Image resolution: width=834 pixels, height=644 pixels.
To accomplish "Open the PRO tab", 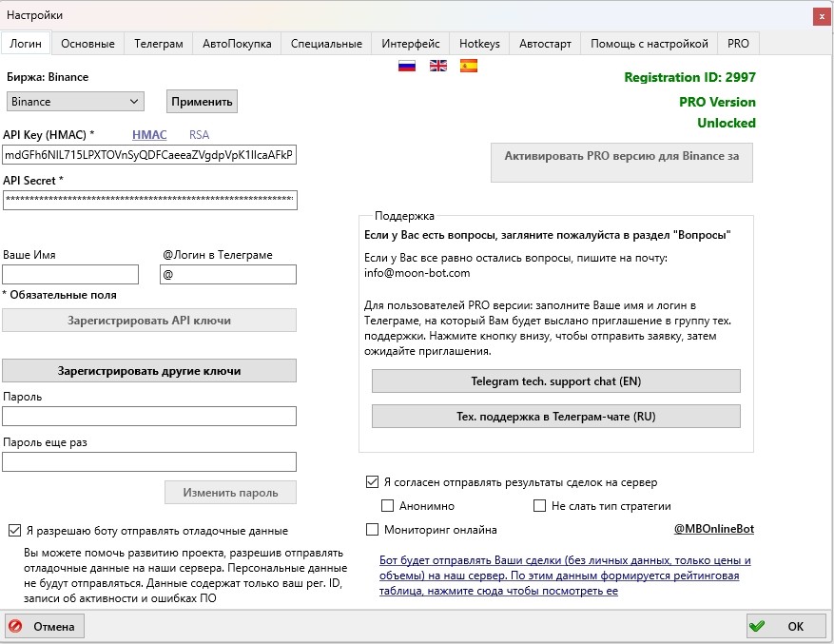I will click(737, 43).
